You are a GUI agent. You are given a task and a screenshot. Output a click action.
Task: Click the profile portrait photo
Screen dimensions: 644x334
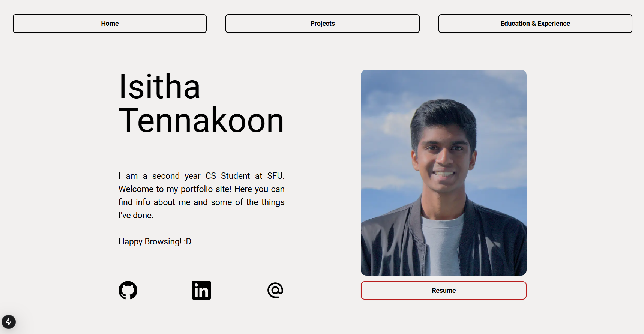tap(444, 172)
